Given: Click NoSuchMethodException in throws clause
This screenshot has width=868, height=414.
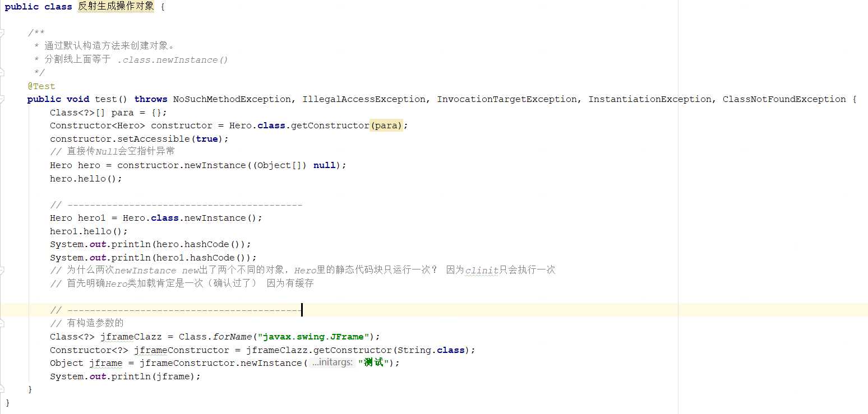Looking at the screenshot, I should pyautogui.click(x=232, y=99).
